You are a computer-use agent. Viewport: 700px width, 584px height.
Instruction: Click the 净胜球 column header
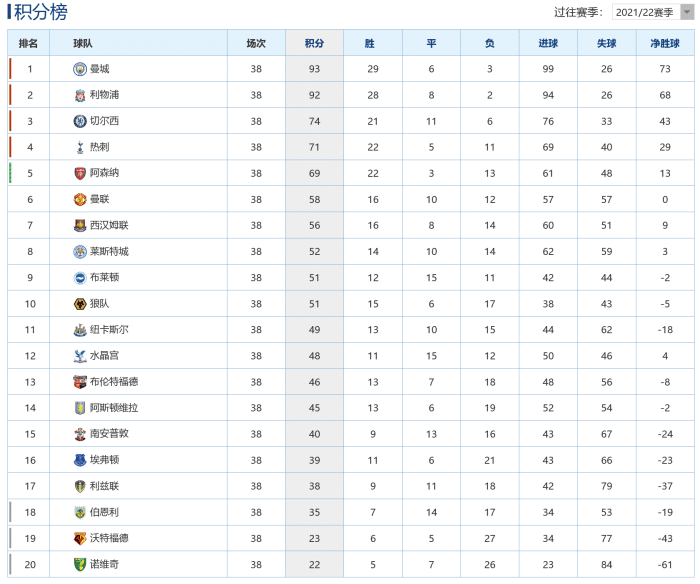tap(665, 43)
